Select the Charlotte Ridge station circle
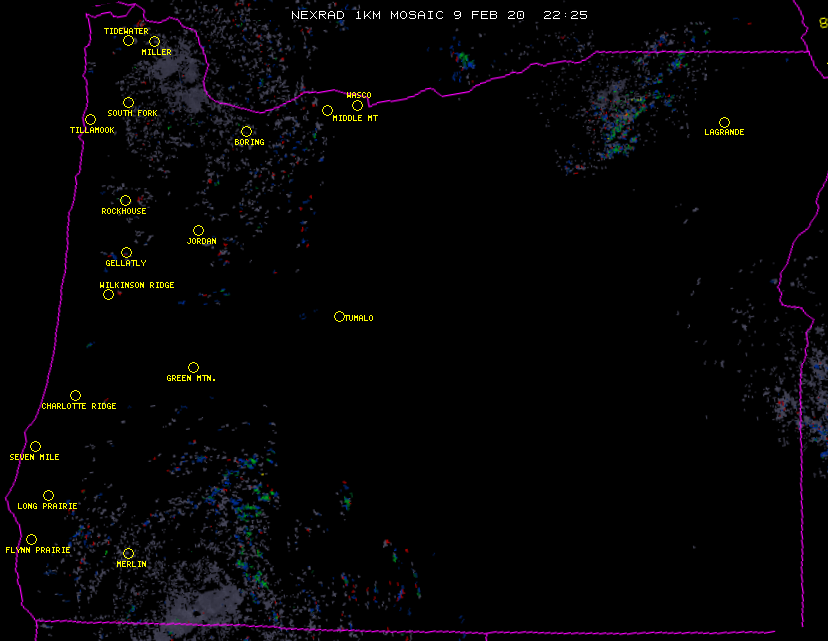The height and width of the screenshot is (641, 828). click(x=75, y=395)
